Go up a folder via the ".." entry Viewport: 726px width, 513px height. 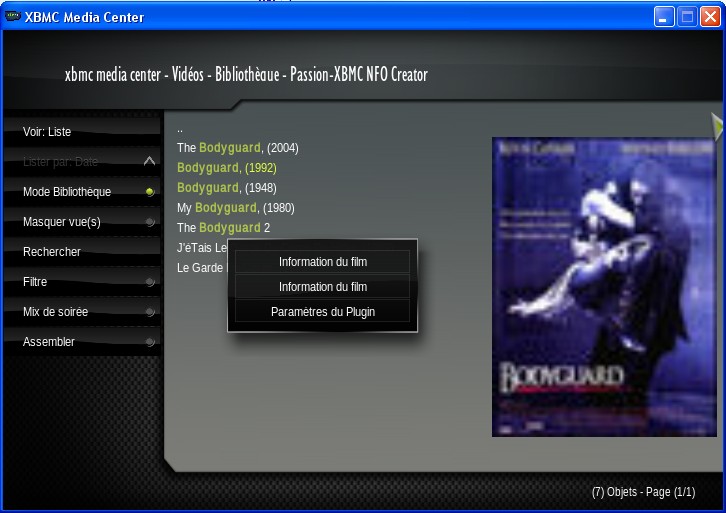[x=180, y=129]
